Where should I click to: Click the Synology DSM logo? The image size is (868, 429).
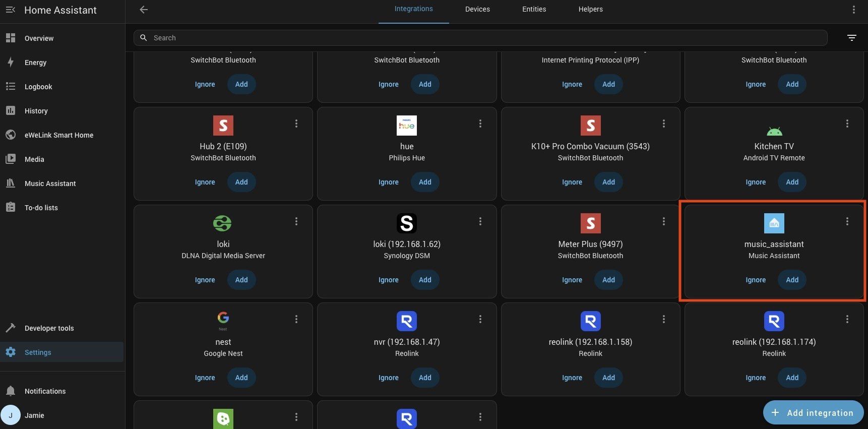[x=407, y=223]
